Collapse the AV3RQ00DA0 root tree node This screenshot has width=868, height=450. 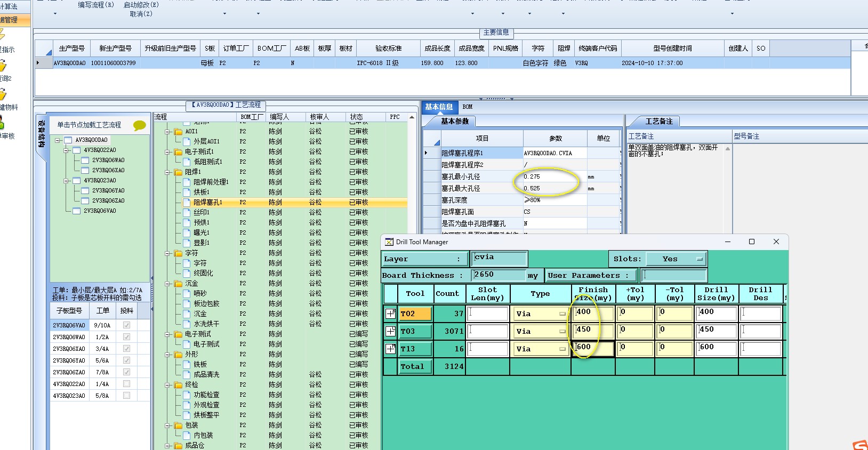58,140
